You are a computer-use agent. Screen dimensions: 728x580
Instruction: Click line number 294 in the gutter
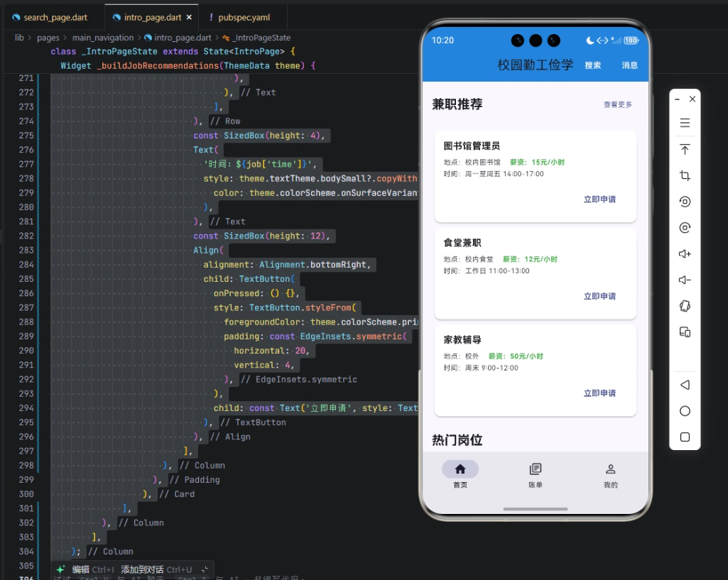click(26, 408)
